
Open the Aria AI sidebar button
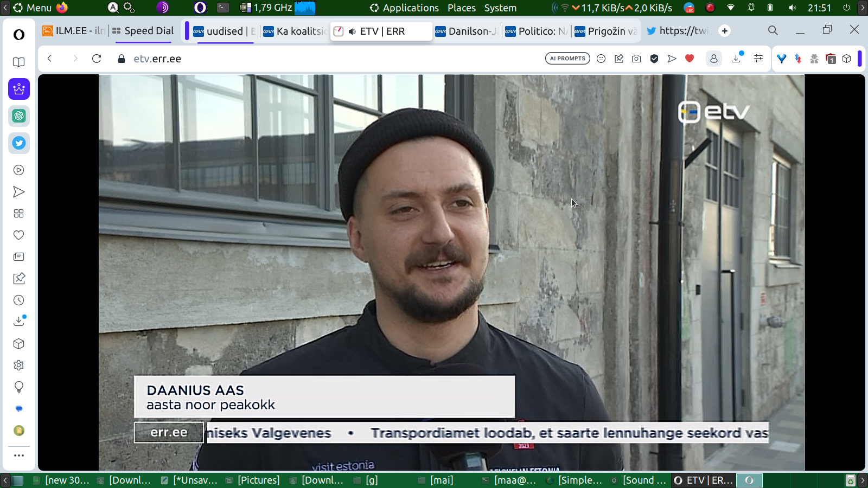(x=19, y=89)
